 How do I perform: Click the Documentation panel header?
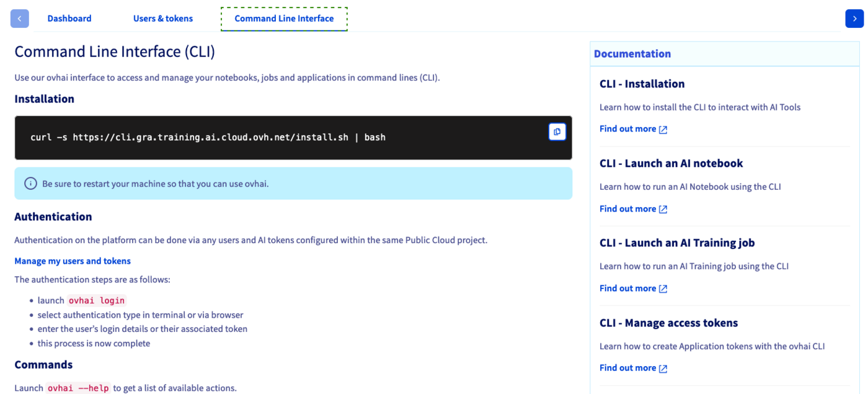coord(632,54)
